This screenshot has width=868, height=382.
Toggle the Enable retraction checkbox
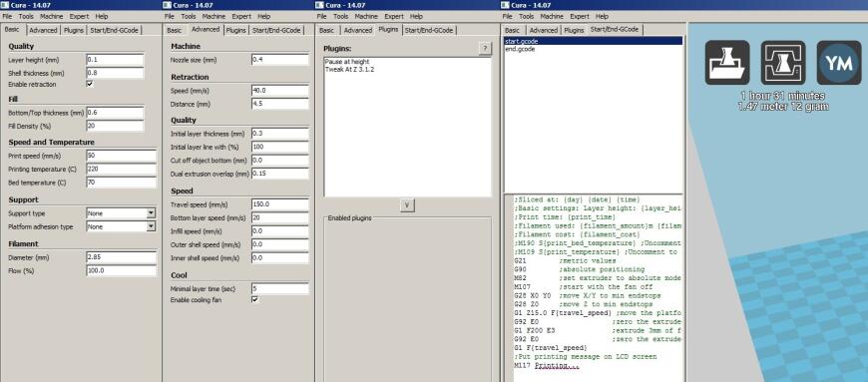coord(90,84)
